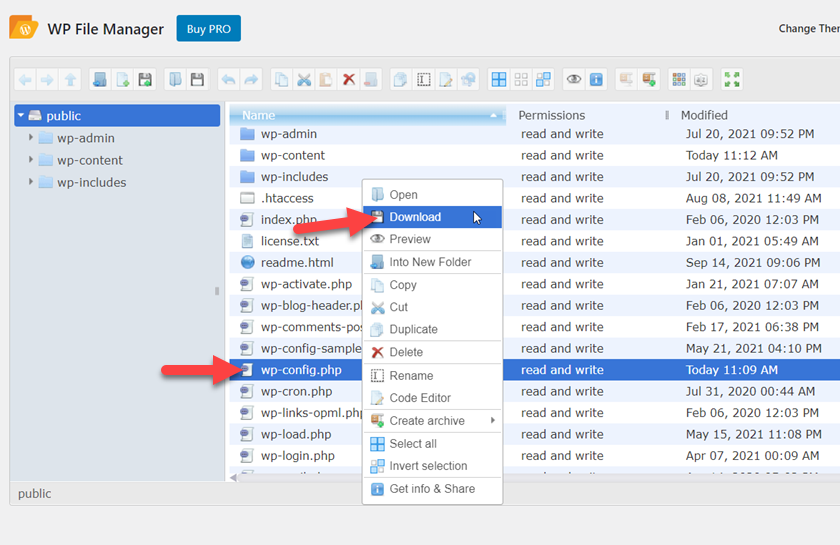Image resolution: width=840 pixels, height=545 pixels.
Task: Click the Change Theme link
Action: coord(809,28)
